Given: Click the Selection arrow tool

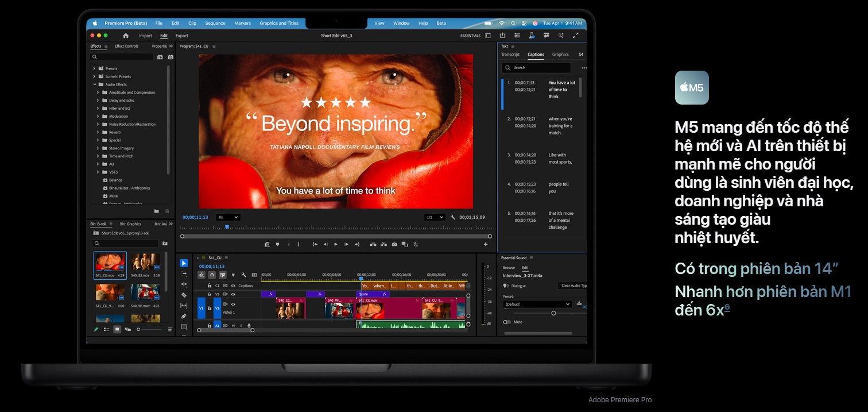Looking at the screenshot, I should point(184,263).
